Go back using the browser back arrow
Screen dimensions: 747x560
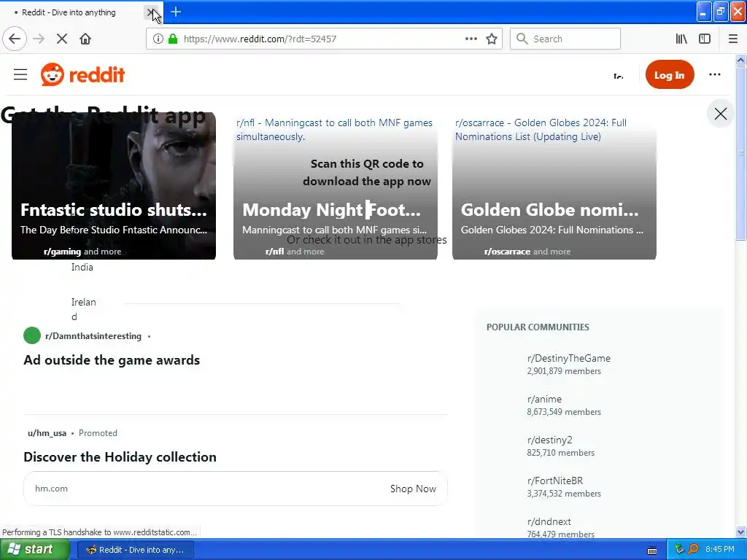click(x=15, y=39)
